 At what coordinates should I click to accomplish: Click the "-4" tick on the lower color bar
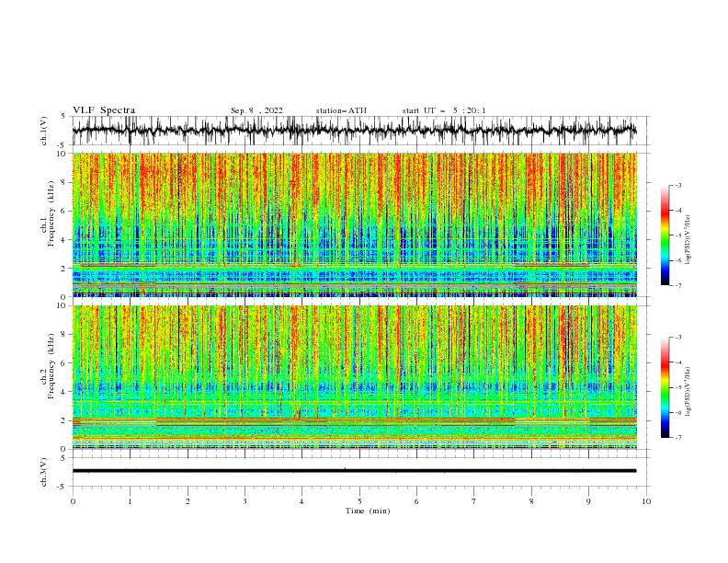click(x=678, y=362)
